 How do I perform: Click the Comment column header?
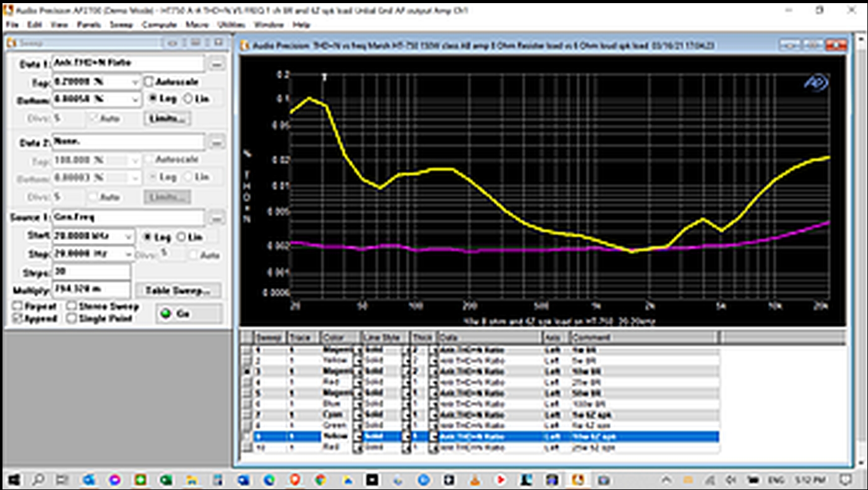click(644, 337)
